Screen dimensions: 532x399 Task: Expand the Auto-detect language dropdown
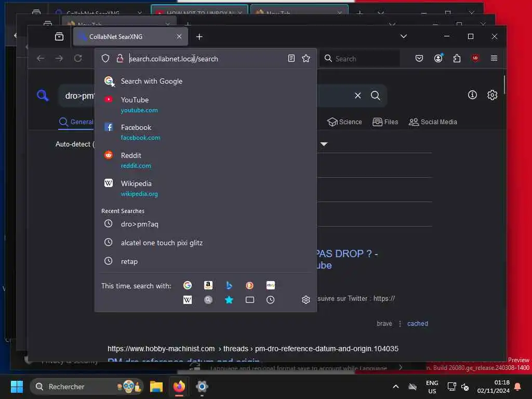[75, 144]
